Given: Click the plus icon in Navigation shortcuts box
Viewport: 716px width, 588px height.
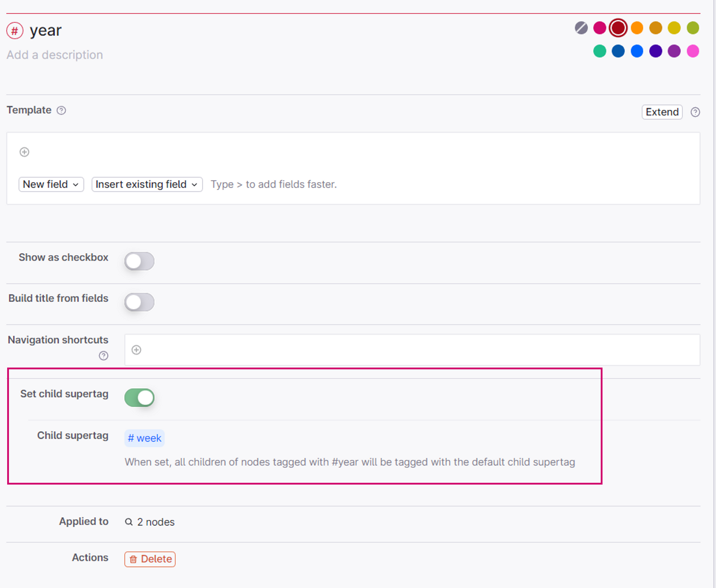Looking at the screenshot, I should pos(136,350).
